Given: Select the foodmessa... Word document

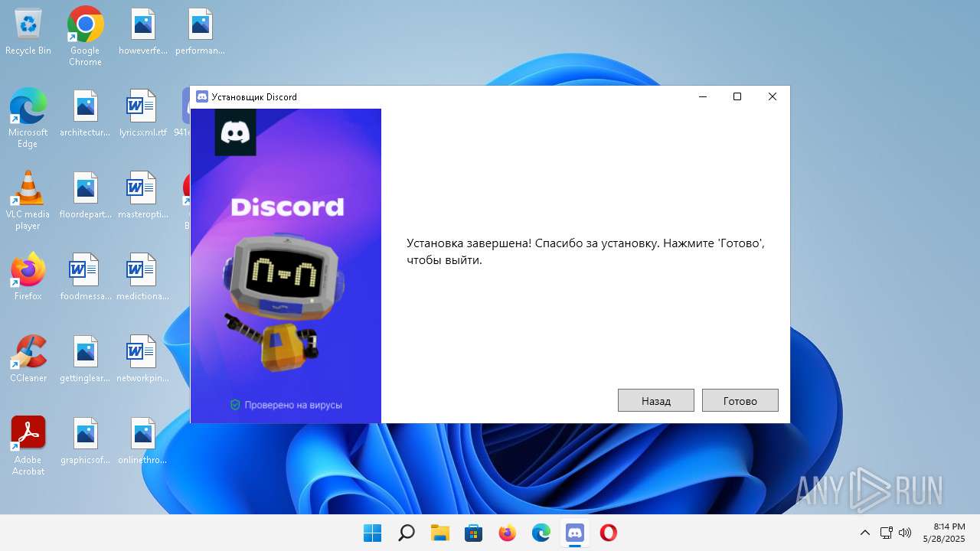Looking at the screenshot, I should coord(85,277).
